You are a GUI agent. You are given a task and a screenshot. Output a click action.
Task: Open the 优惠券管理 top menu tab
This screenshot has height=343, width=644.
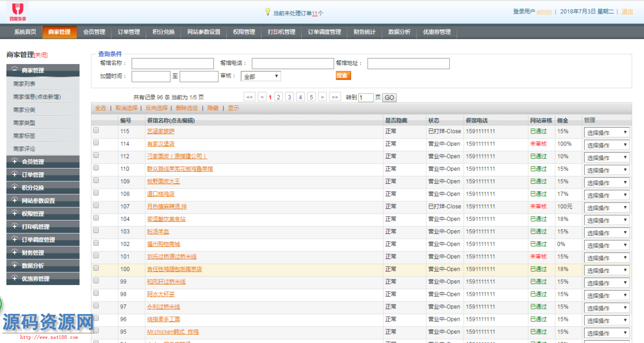(437, 32)
